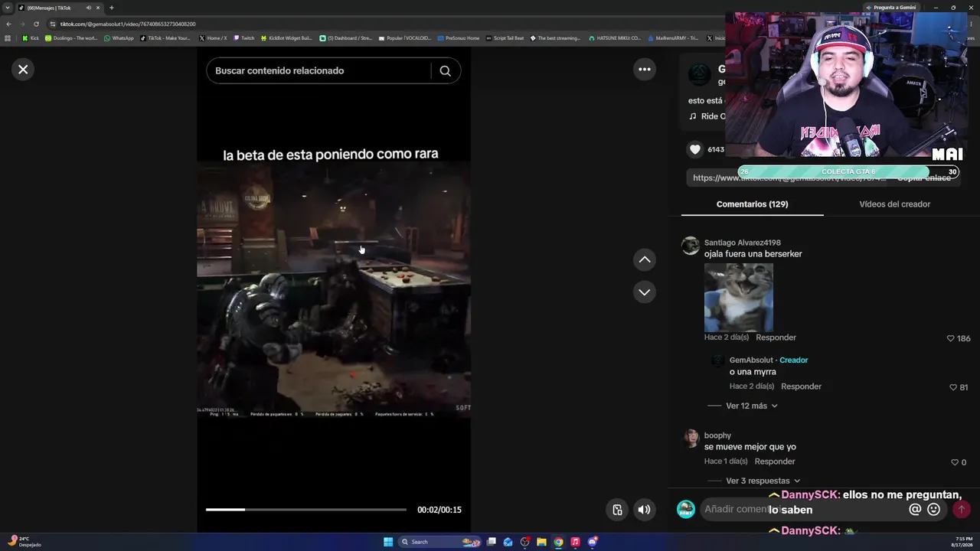The image size is (980, 551).
Task: Click the browser back arrow
Action: [x=8, y=24]
